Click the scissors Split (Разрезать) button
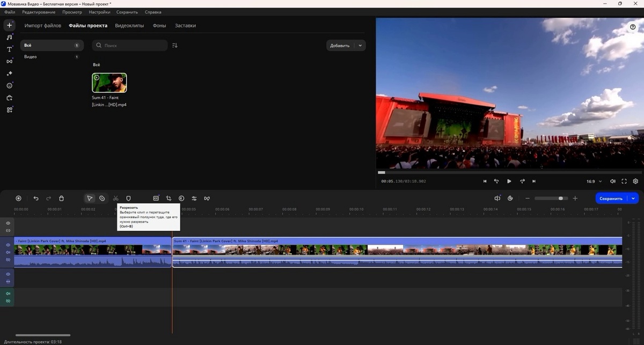The height and width of the screenshot is (345, 644). tap(115, 198)
